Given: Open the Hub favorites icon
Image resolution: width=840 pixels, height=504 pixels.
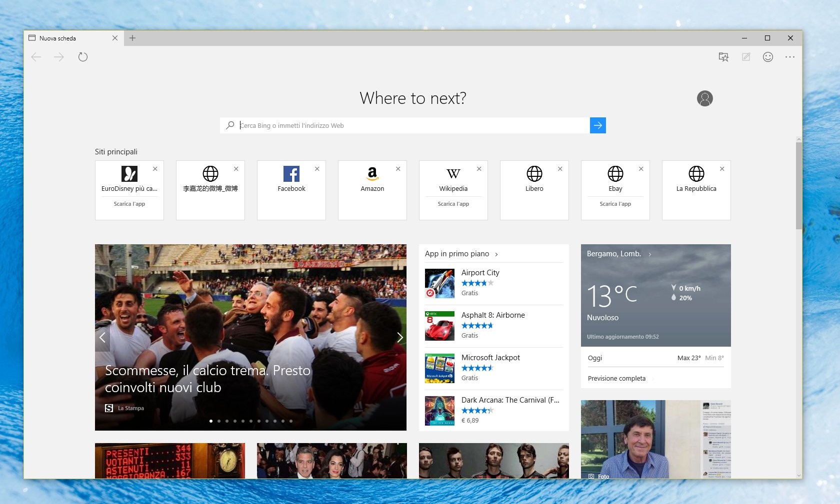Looking at the screenshot, I should point(723,57).
